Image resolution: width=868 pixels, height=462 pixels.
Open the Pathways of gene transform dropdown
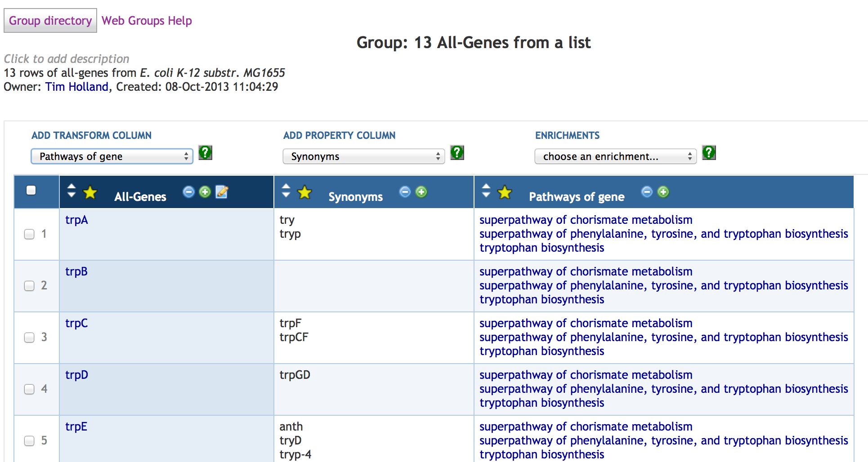[x=112, y=156]
